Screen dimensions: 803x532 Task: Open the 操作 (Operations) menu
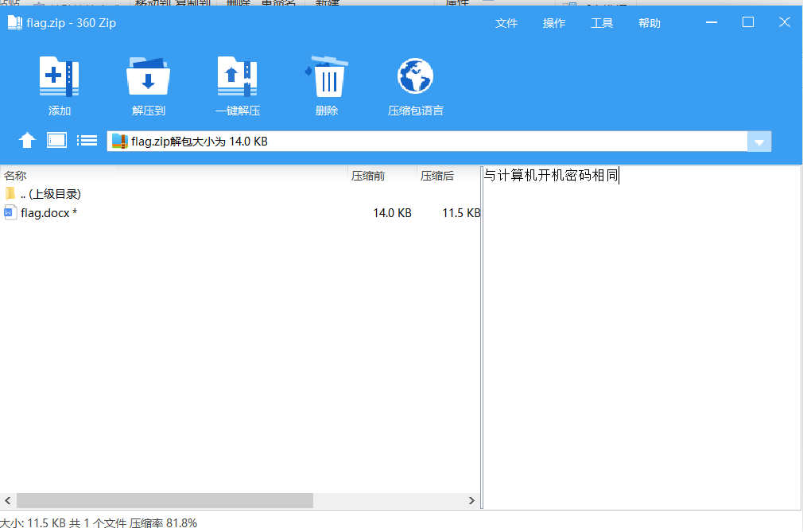[x=553, y=23]
